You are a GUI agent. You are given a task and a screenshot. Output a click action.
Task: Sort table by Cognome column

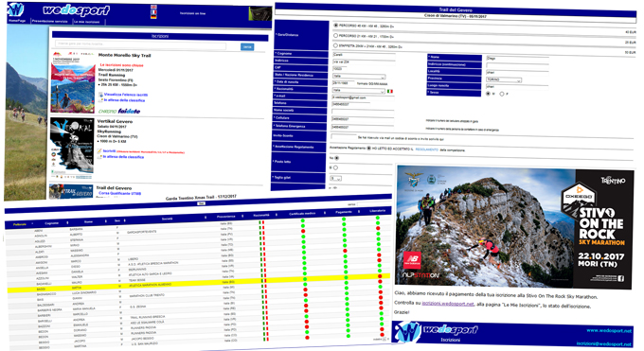coord(52,223)
